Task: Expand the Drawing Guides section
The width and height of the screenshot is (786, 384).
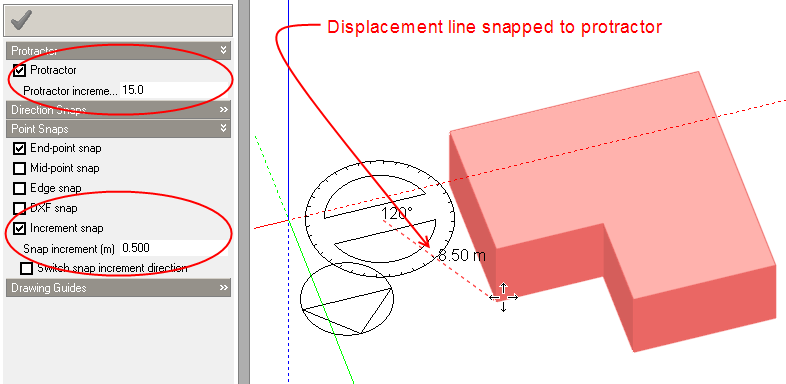Action: tap(224, 288)
